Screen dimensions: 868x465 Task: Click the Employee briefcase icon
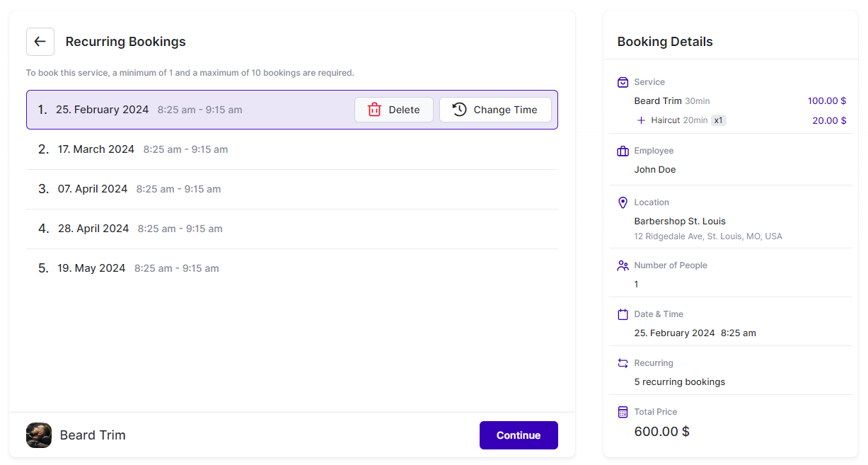(x=623, y=151)
